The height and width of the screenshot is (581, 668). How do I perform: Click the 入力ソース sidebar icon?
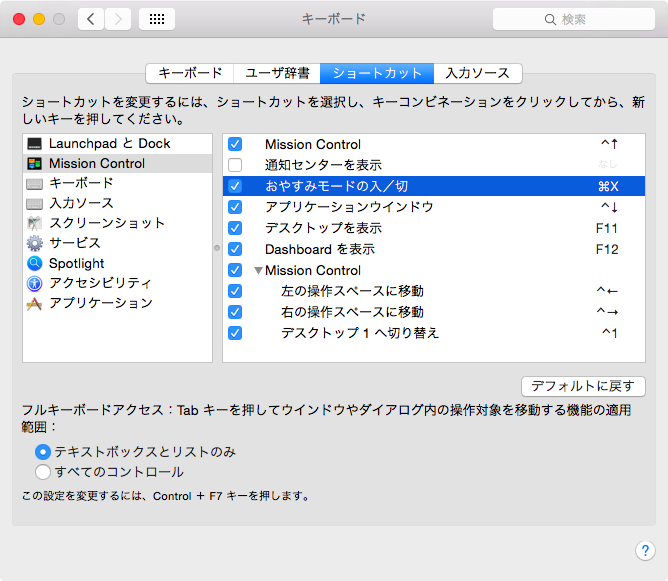35,204
